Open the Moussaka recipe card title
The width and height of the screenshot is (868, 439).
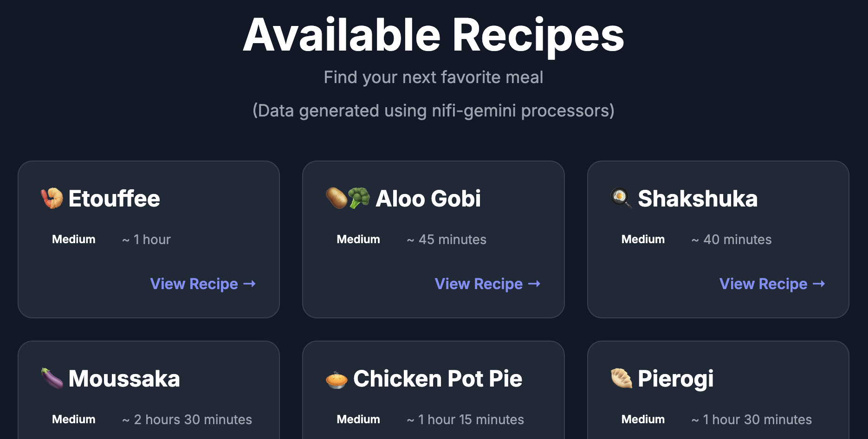click(124, 379)
